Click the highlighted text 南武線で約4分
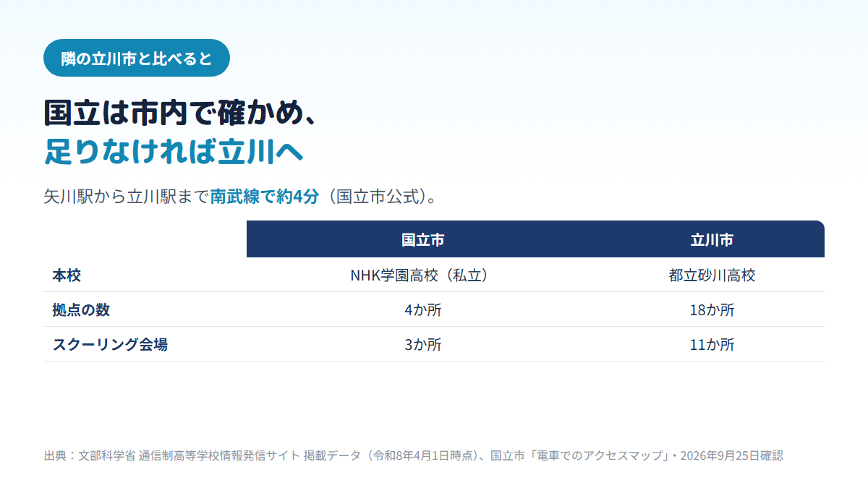868x488 pixels. coord(265,197)
